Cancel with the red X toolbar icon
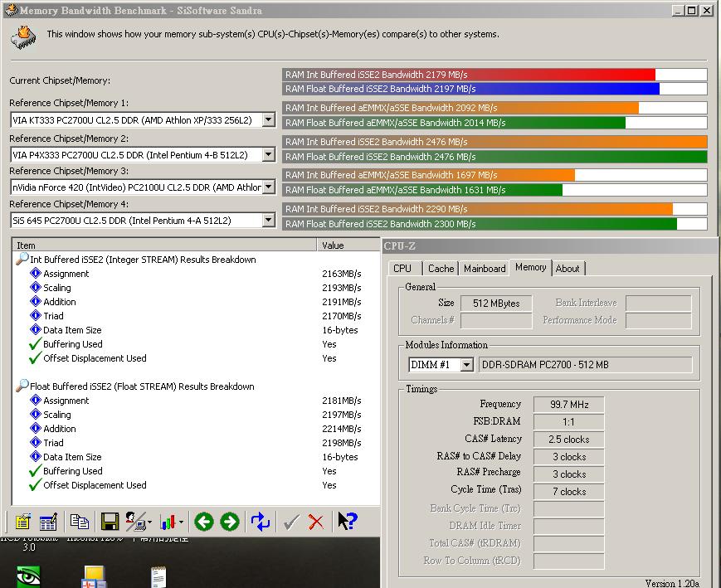Screen dimensions: 721x588 [316, 522]
